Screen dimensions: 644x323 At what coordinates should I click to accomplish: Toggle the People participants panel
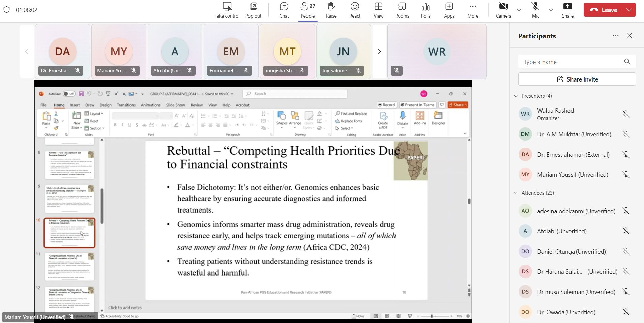(x=308, y=10)
